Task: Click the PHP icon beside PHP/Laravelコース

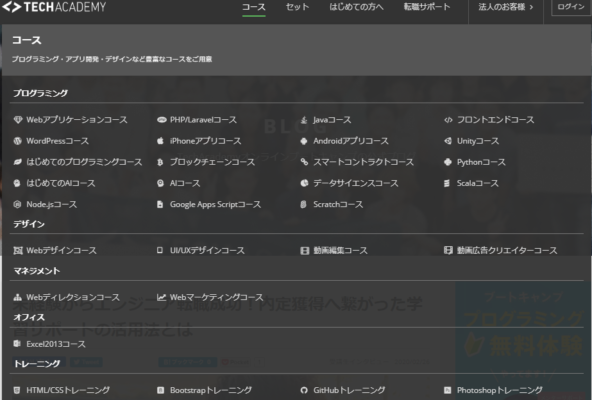Action: tap(162, 120)
